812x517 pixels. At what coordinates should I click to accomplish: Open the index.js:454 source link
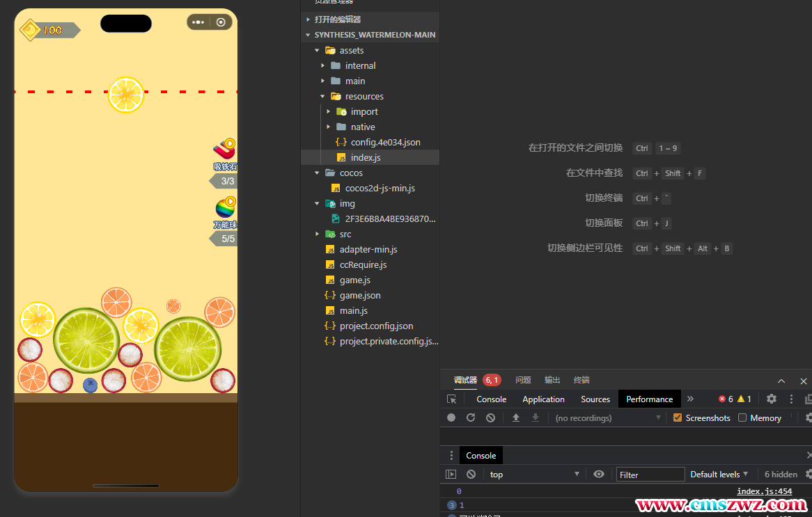764,491
